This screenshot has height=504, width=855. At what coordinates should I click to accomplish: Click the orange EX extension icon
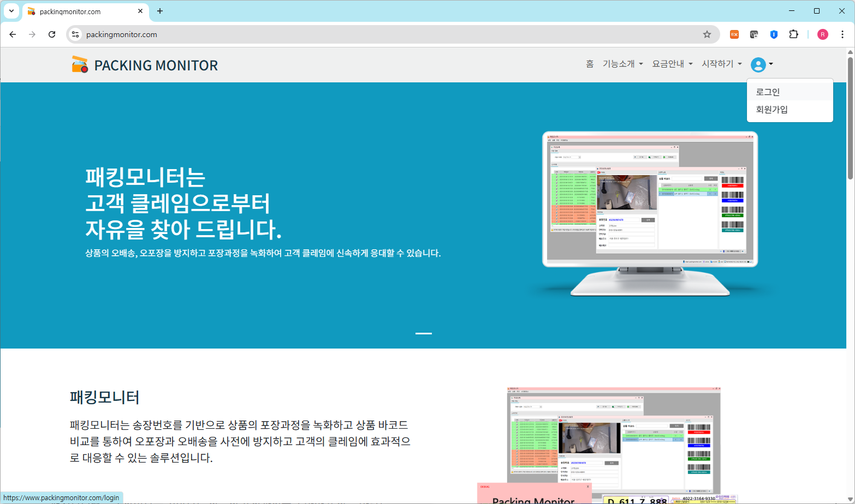pos(734,34)
